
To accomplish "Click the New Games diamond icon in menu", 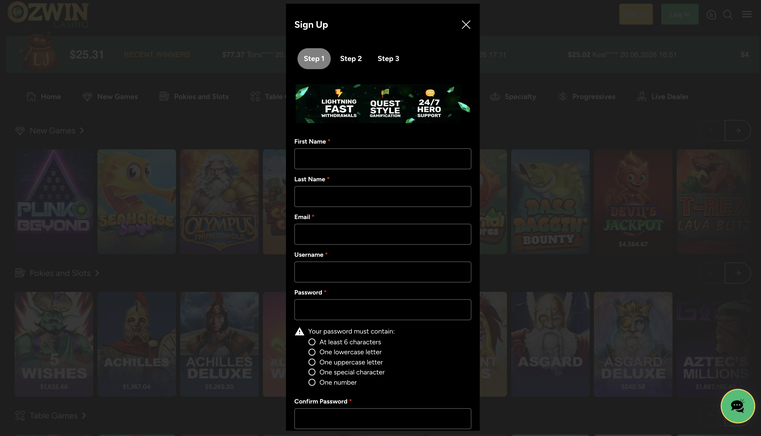I will 87,97.
